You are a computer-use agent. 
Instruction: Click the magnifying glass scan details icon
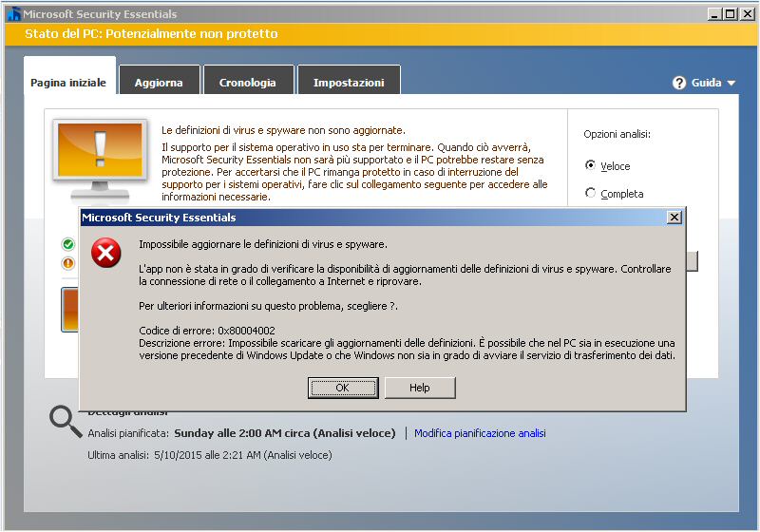click(66, 422)
